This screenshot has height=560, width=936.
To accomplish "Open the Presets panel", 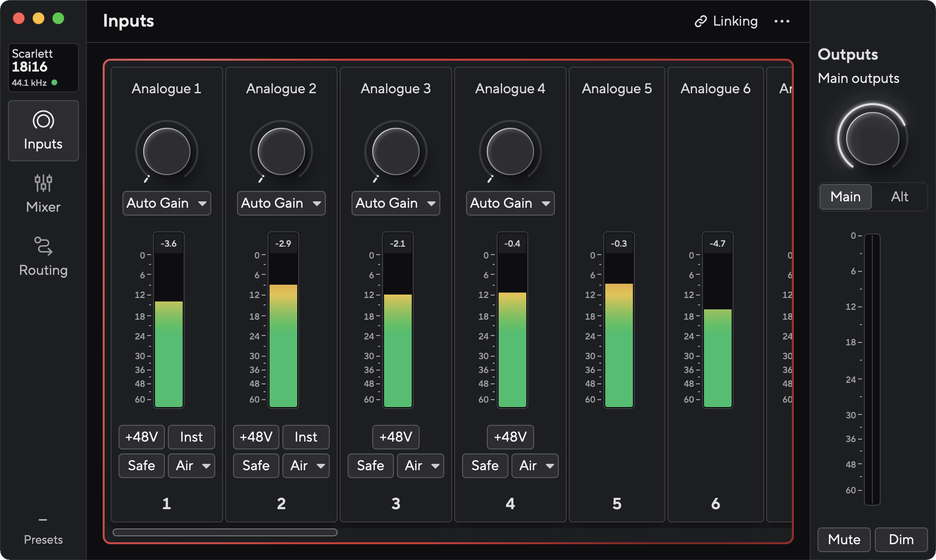I will tap(43, 532).
